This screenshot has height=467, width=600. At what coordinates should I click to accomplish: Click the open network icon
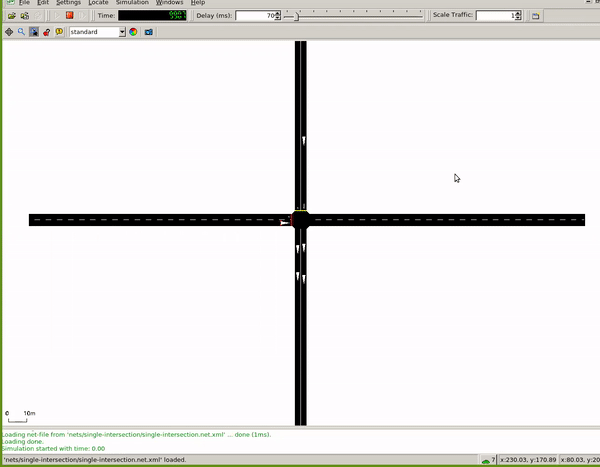pyautogui.click(x=25, y=16)
